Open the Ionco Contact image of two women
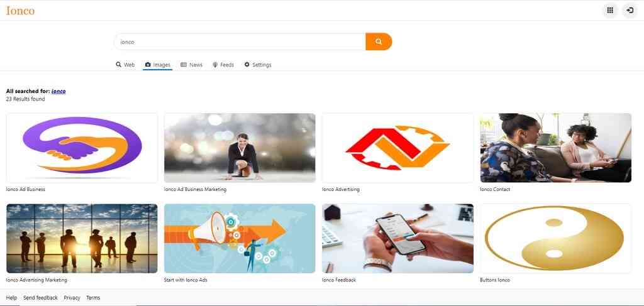 pos(556,148)
